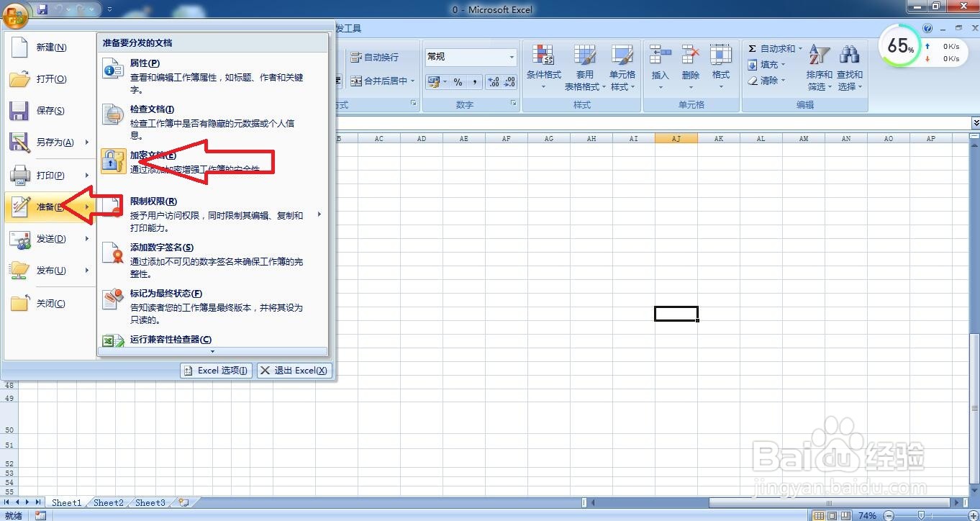This screenshot has width=980, height=521.
Task: Open 条件格式 conditional formatting
Action: pos(544,68)
